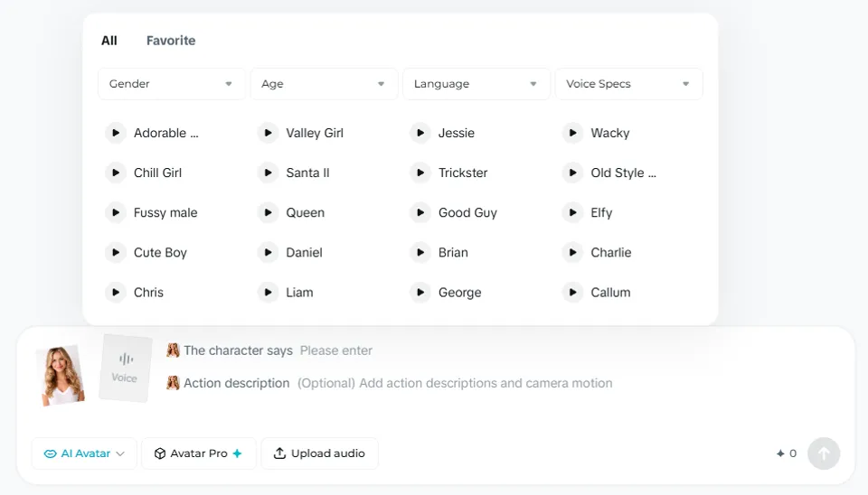This screenshot has height=495, width=868.
Task: Play the Chill Girl voice preview
Action: tap(116, 173)
